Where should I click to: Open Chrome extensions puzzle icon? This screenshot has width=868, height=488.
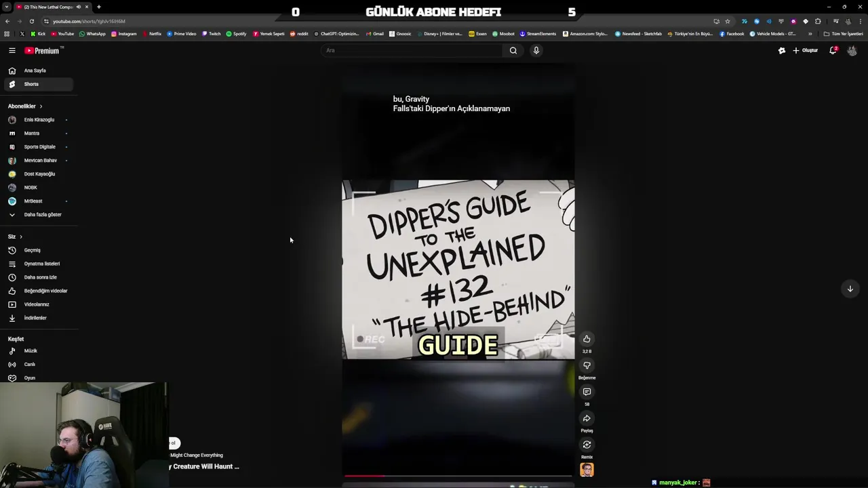pyautogui.click(x=818, y=21)
